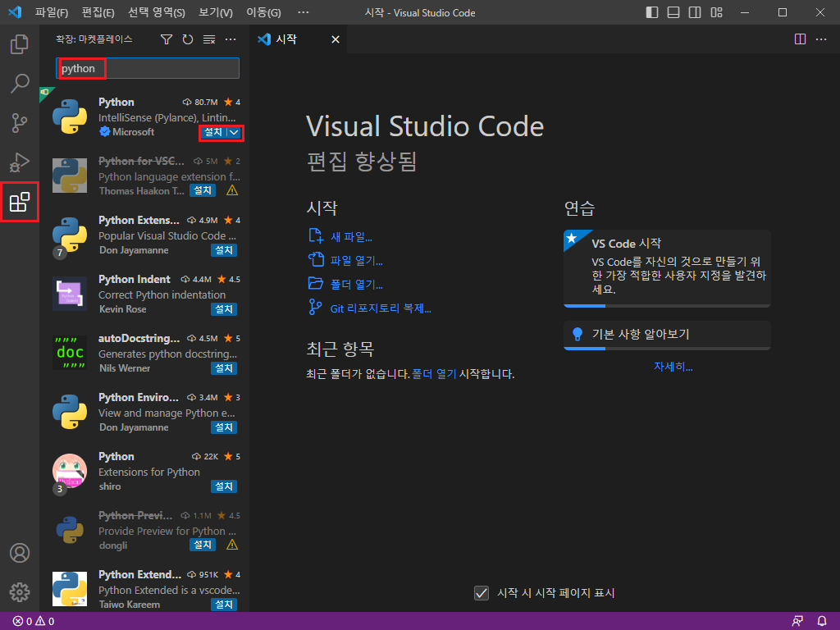Click the 새 파일... link
The image size is (840, 630).
(x=351, y=237)
